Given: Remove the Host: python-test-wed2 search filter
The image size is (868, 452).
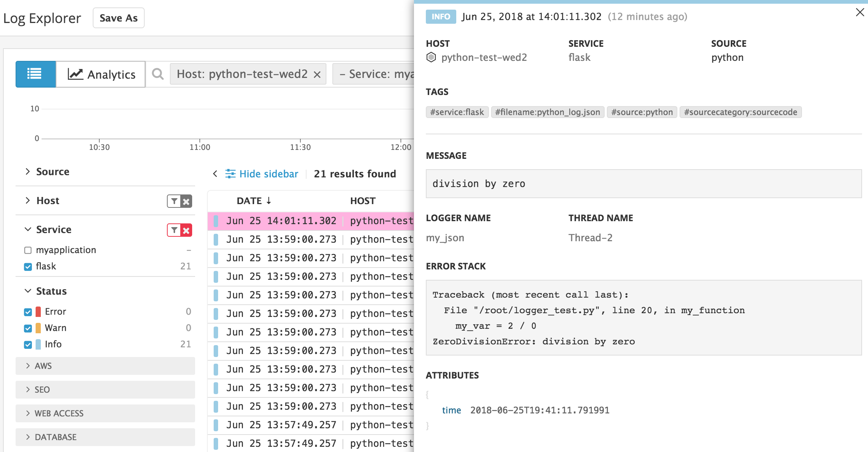Looking at the screenshot, I should [317, 74].
